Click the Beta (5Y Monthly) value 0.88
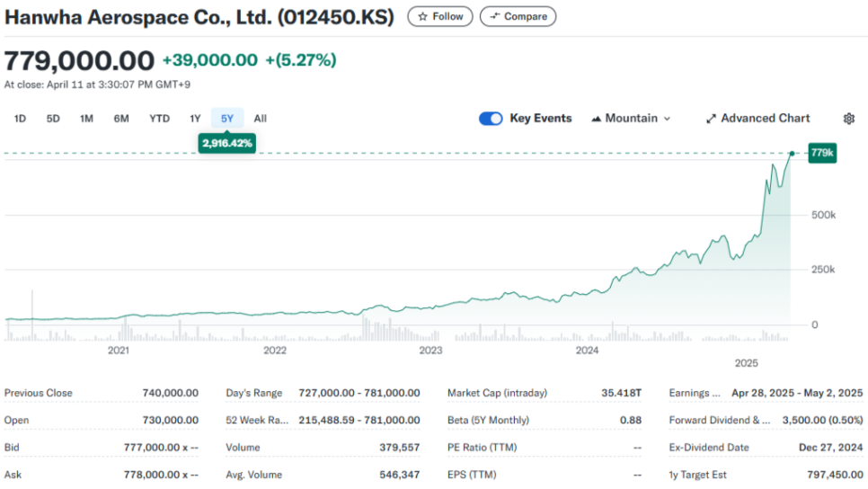The width and height of the screenshot is (868, 489). pos(631,421)
